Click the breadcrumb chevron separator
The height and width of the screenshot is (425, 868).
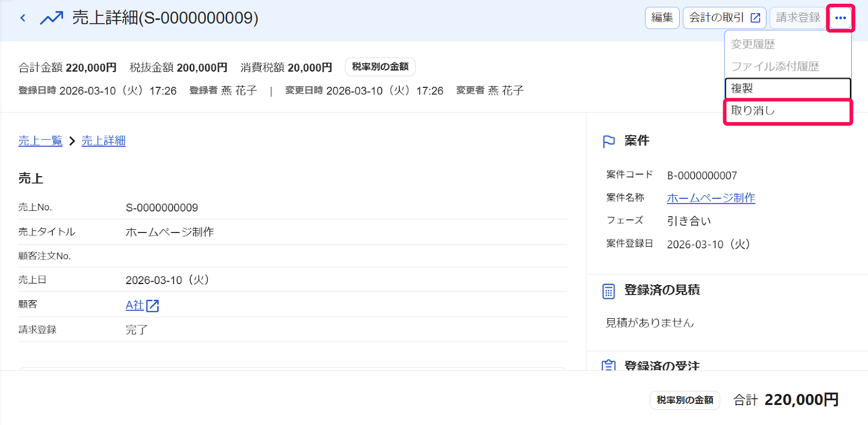tap(72, 141)
